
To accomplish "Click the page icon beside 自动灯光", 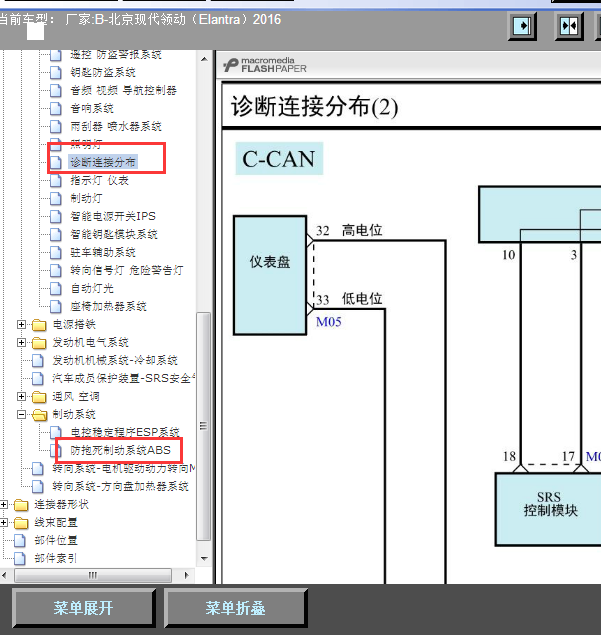I will click(55, 289).
